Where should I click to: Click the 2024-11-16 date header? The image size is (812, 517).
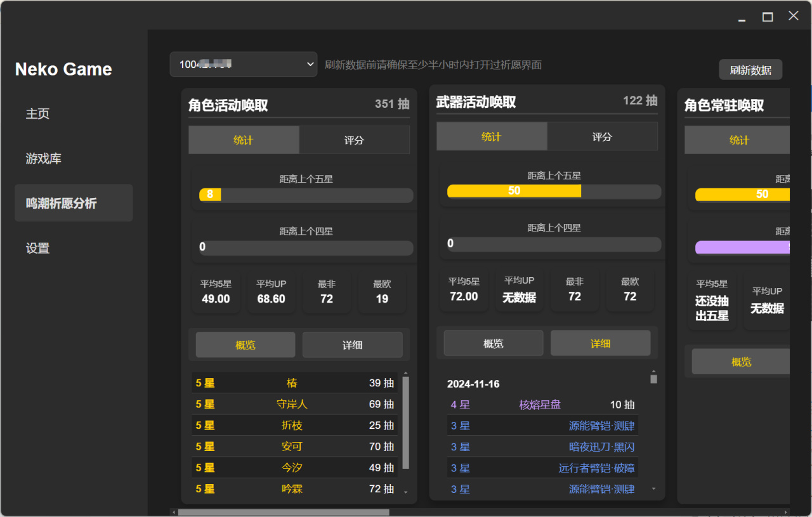coord(473,384)
